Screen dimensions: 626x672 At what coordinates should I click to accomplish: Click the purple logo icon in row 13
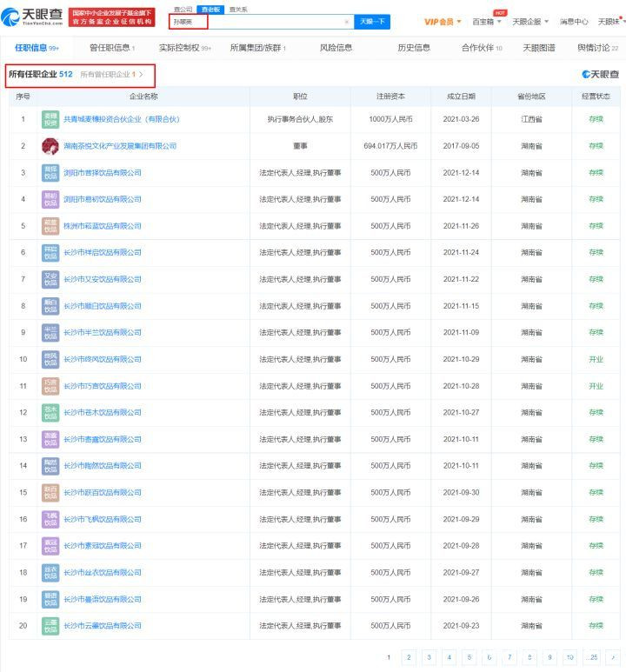pos(50,439)
